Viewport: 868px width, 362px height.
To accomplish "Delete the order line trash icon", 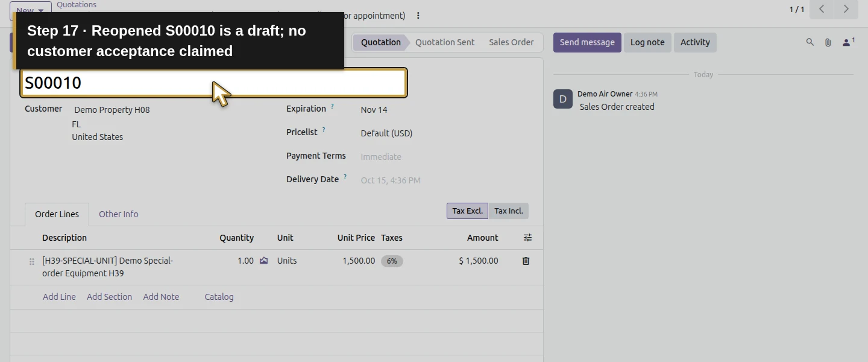I will 526,261.
